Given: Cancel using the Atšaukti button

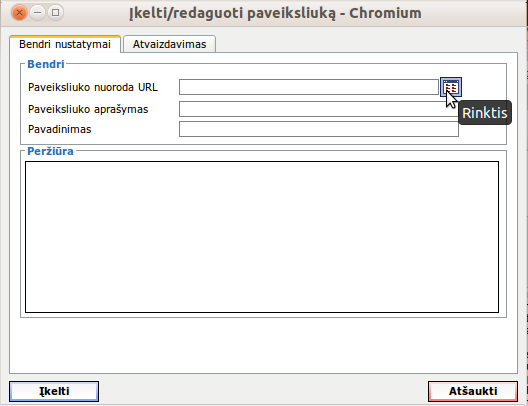Looking at the screenshot, I should tap(473, 391).
